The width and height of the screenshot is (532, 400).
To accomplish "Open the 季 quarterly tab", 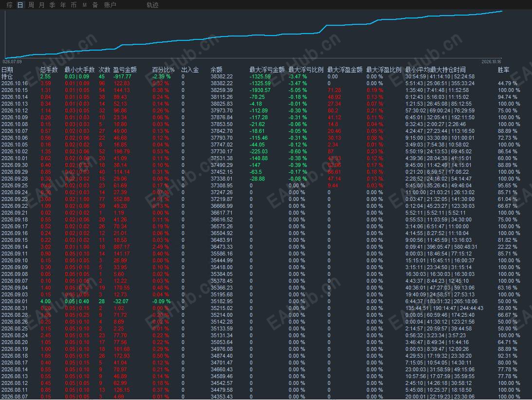I will tap(52, 5).
